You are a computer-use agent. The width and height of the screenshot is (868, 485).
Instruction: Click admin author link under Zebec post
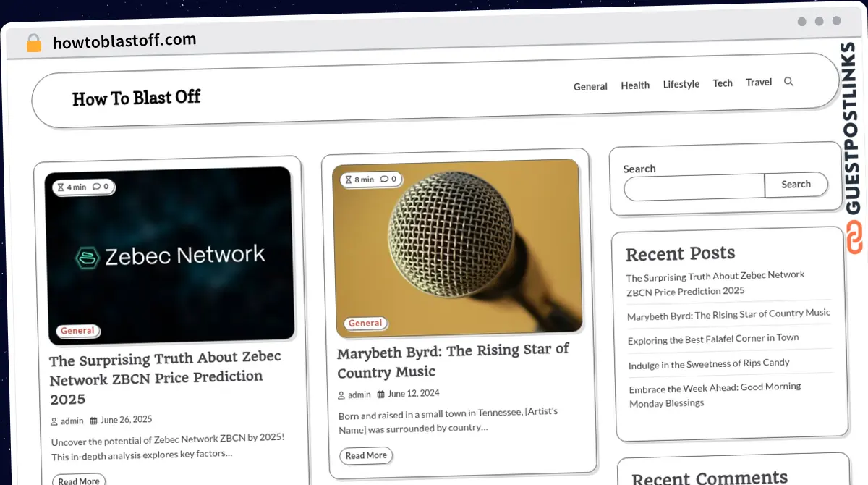tap(72, 421)
